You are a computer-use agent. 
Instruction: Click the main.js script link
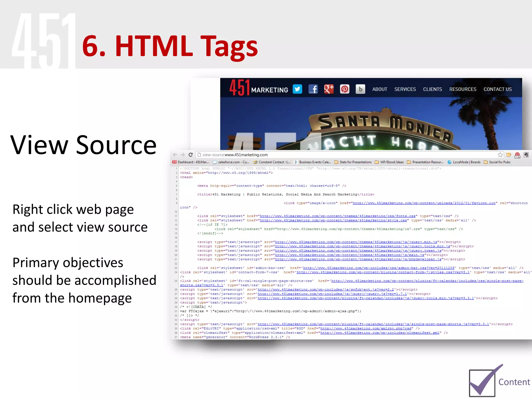[350, 255]
